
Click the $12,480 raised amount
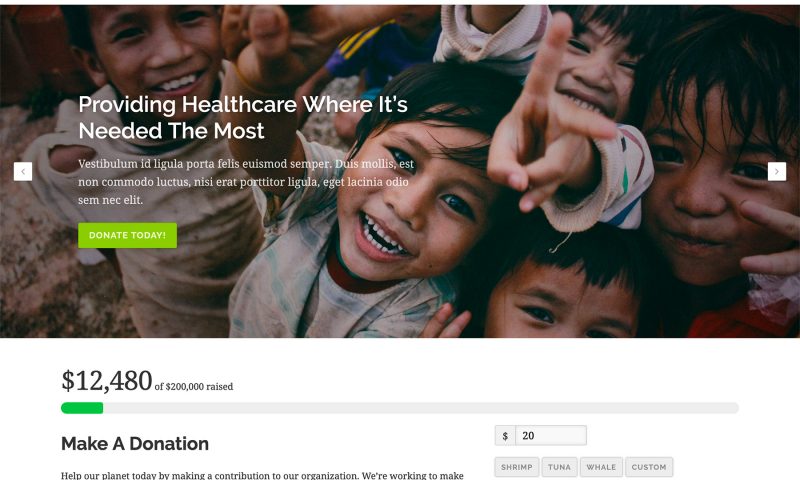click(x=107, y=381)
